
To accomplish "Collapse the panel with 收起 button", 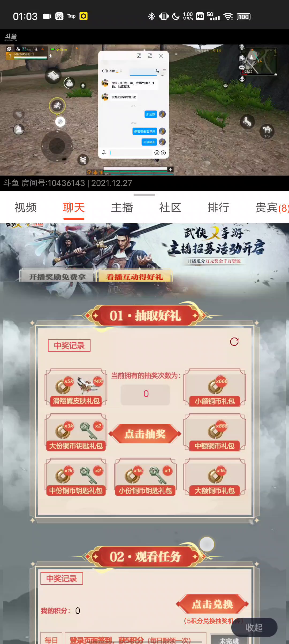I will 254,627.
